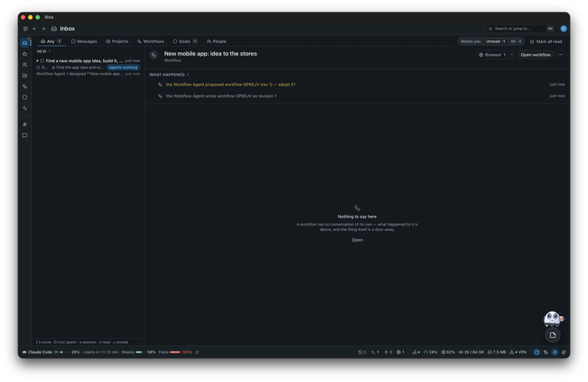Click the Browser 1 button

point(492,55)
